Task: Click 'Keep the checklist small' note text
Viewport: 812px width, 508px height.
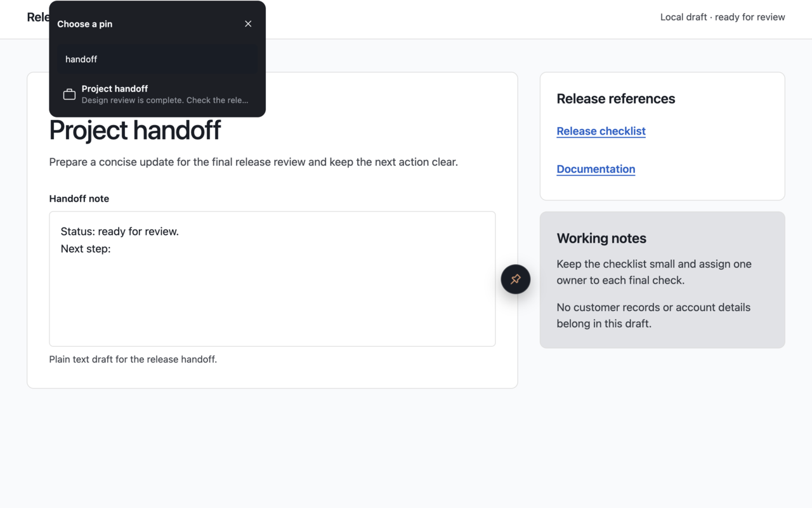Action: [654, 272]
